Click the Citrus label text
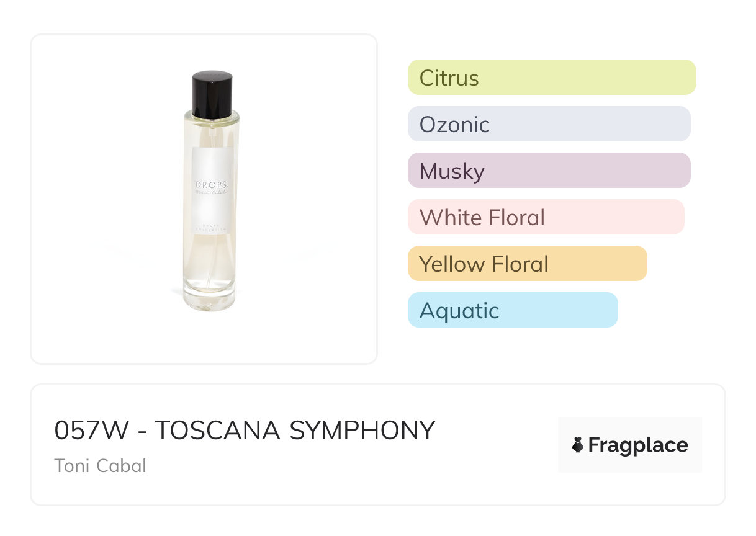The height and width of the screenshot is (536, 756). pyautogui.click(x=449, y=78)
